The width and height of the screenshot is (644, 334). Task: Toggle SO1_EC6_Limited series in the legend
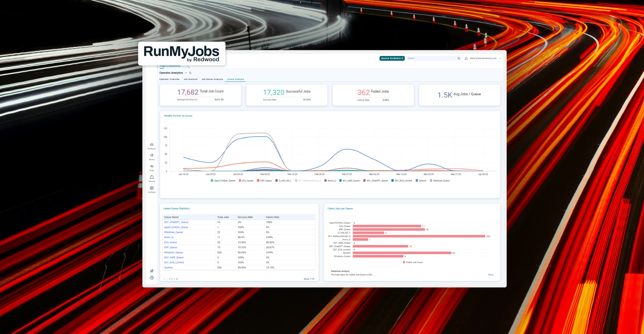401,181
